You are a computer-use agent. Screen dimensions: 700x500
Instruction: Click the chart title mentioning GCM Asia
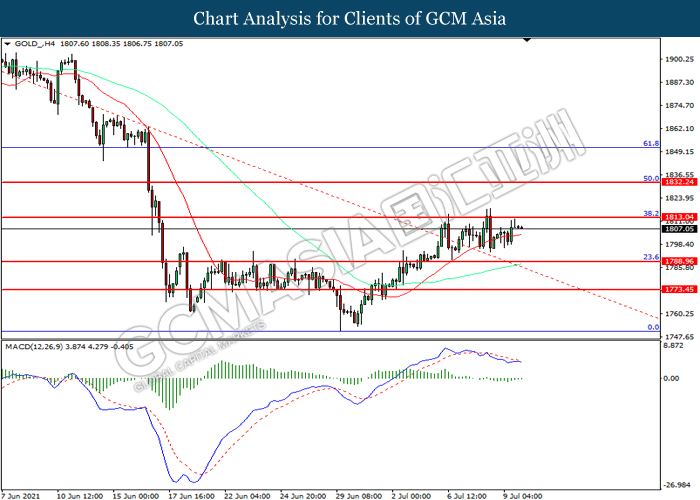pyautogui.click(x=350, y=19)
